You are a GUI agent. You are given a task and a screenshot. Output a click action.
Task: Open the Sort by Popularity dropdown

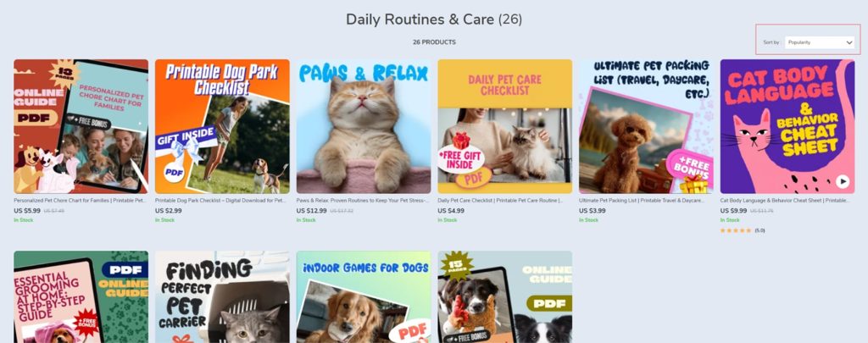pos(820,42)
